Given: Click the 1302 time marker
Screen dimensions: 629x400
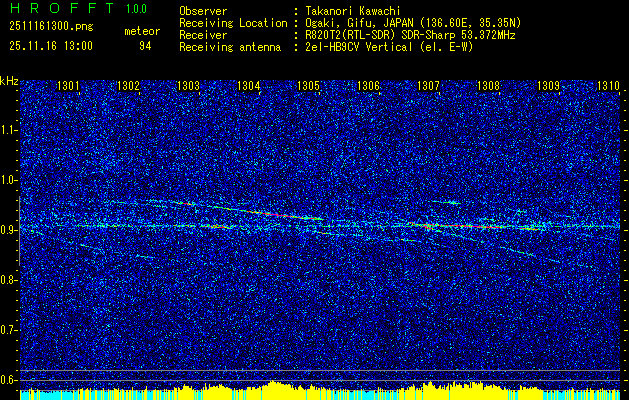Looking at the screenshot, I should [128, 86].
